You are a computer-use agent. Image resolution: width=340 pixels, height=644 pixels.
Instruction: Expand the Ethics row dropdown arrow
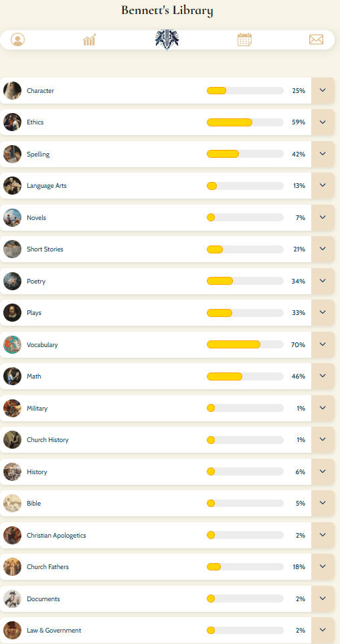(x=323, y=122)
